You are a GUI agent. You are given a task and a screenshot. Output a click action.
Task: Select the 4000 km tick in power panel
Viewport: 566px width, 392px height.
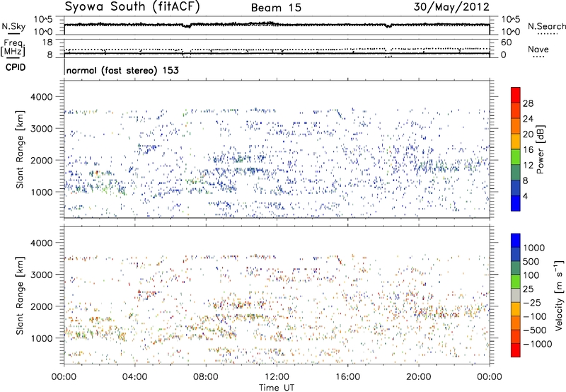coord(42,97)
